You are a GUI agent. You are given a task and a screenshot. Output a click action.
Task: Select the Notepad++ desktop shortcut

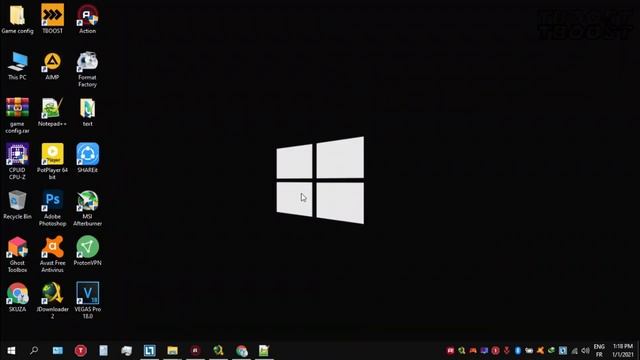(x=52, y=112)
